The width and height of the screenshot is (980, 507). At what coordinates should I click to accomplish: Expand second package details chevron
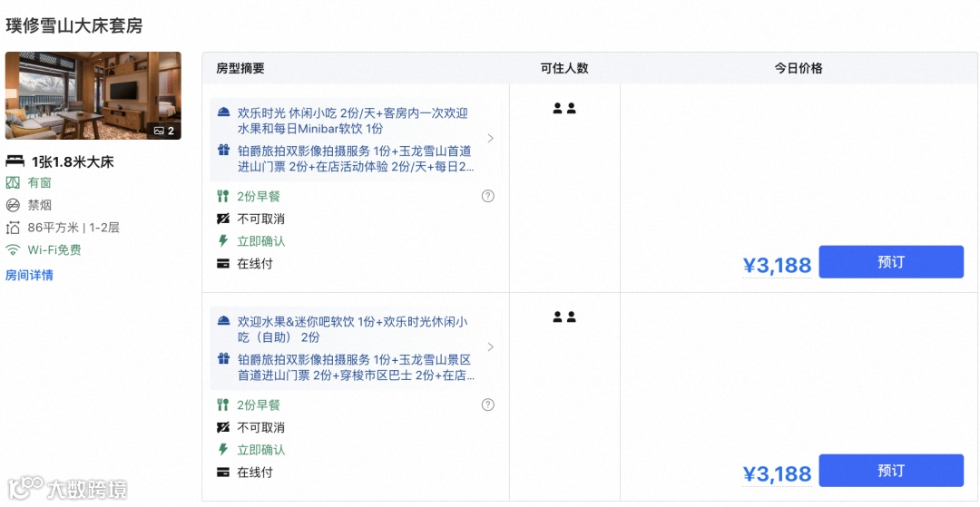click(491, 347)
